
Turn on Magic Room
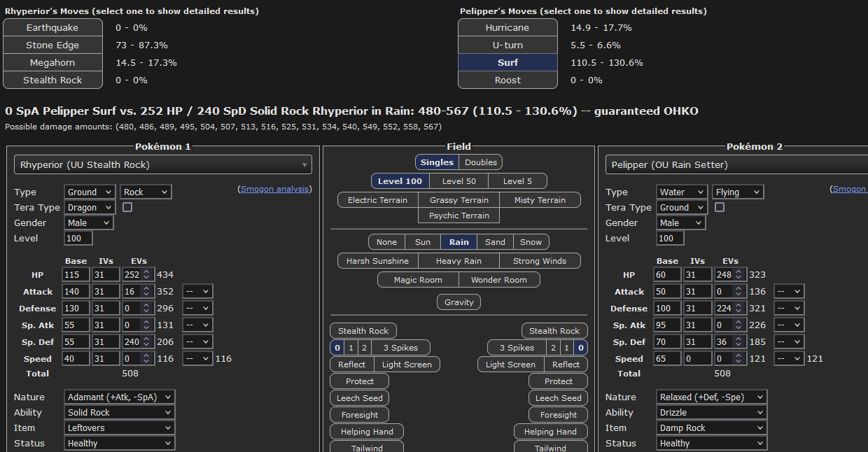(418, 280)
